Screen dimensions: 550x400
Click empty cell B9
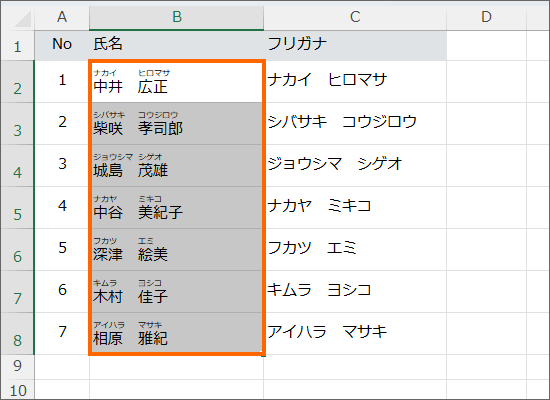(176, 367)
